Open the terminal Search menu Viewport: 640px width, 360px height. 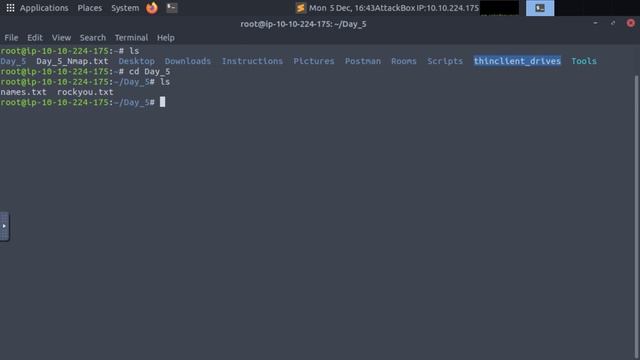click(x=93, y=38)
